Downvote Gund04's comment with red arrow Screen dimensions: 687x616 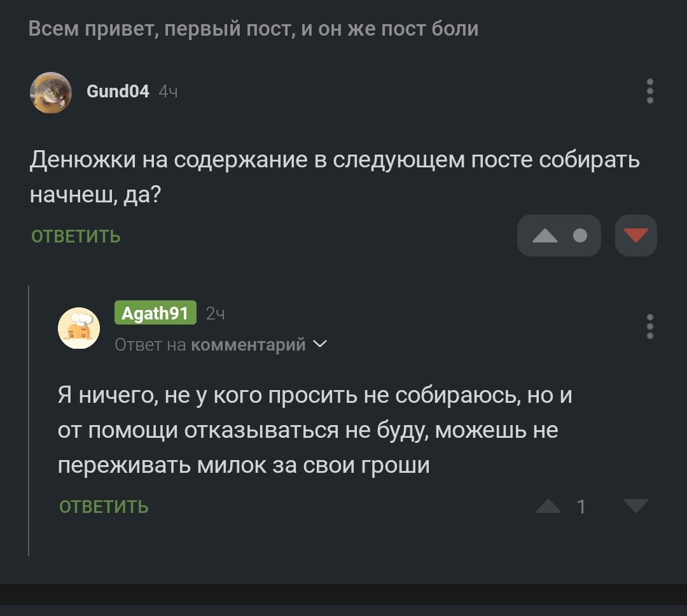635,236
